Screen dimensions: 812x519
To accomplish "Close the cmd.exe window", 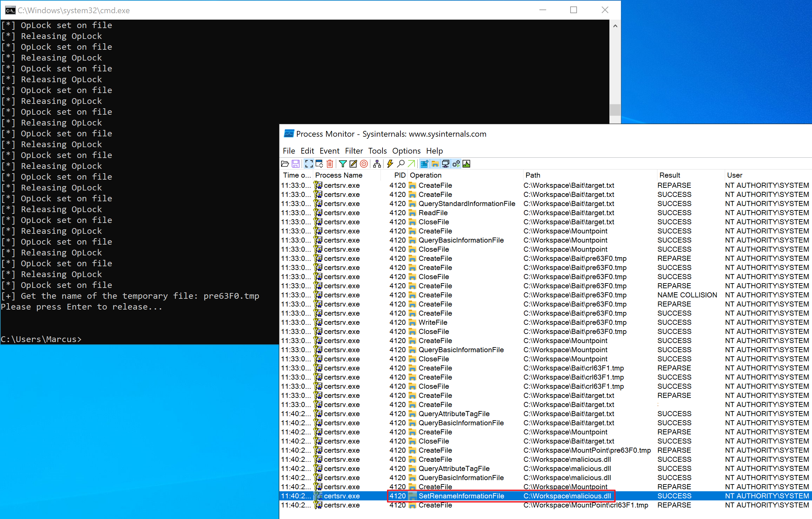I will coord(605,10).
